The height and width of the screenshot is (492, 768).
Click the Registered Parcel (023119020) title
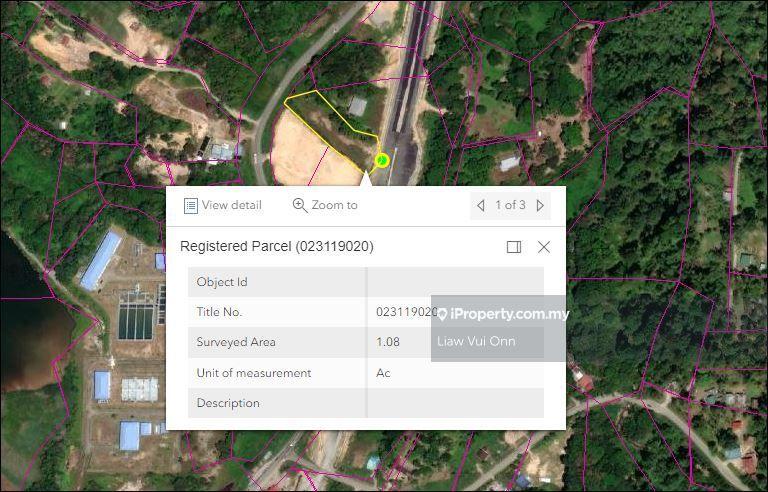(277, 246)
